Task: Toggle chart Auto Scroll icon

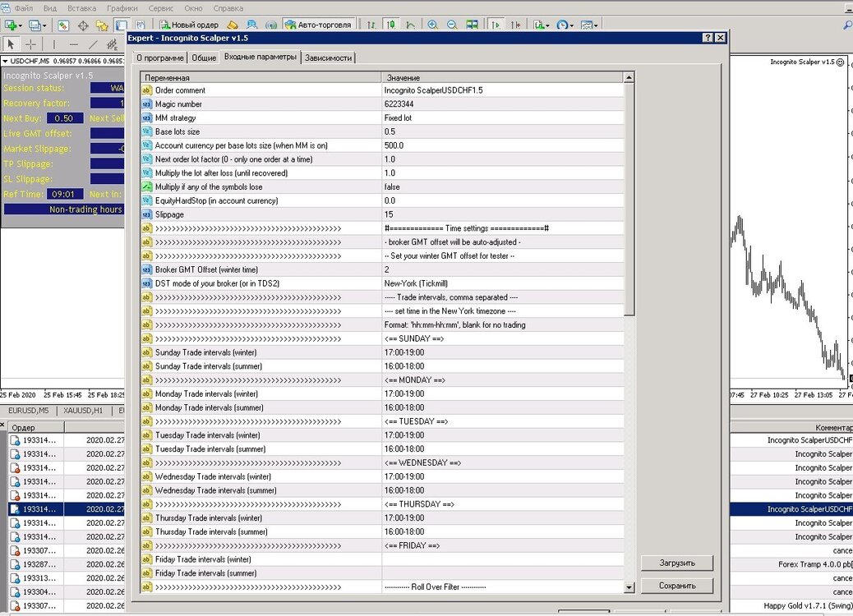Action: (496, 25)
